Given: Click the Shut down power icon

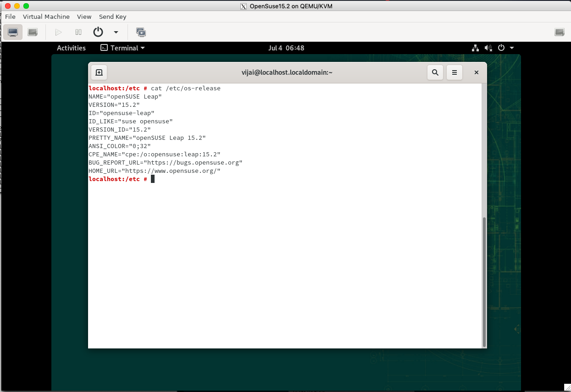Looking at the screenshot, I should pyautogui.click(x=98, y=32).
